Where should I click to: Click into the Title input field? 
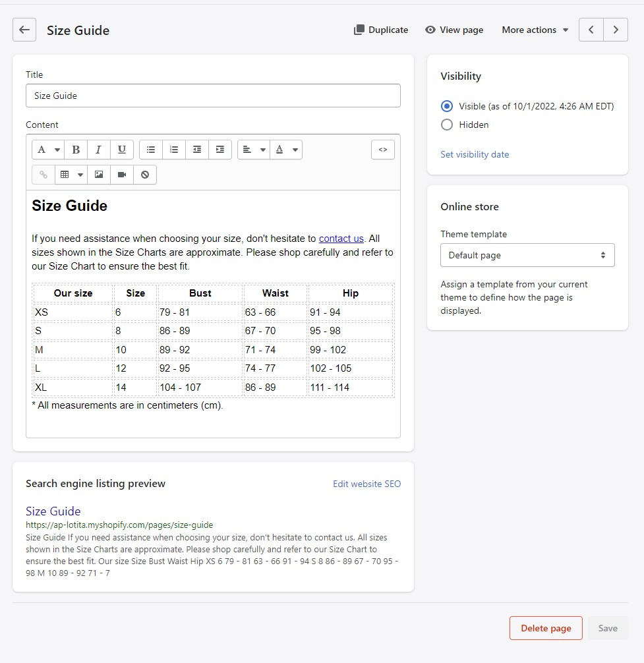click(x=213, y=96)
